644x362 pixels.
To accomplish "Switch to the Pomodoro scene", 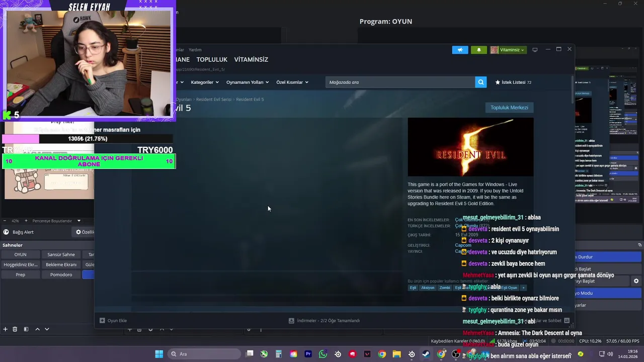I will tap(61, 275).
